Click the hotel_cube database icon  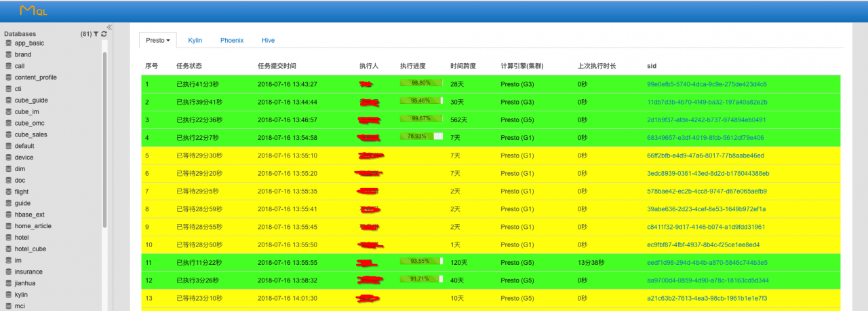(9, 249)
